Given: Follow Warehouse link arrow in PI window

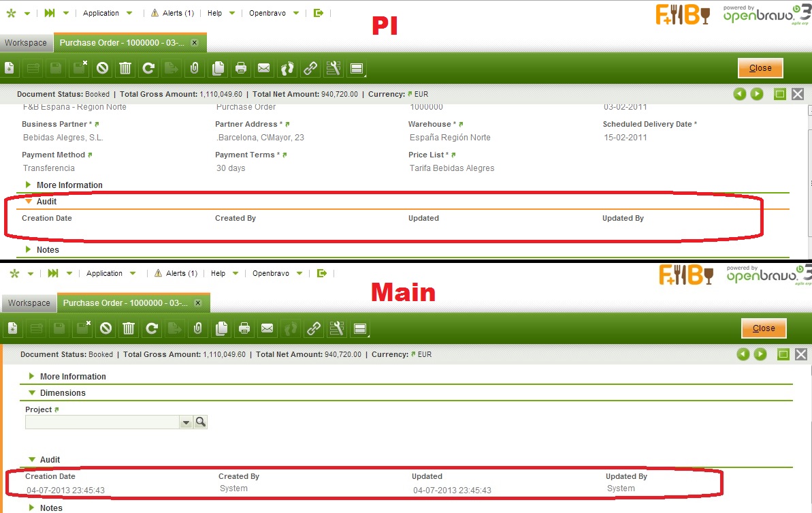Looking at the screenshot, I should pyautogui.click(x=461, y=125).
